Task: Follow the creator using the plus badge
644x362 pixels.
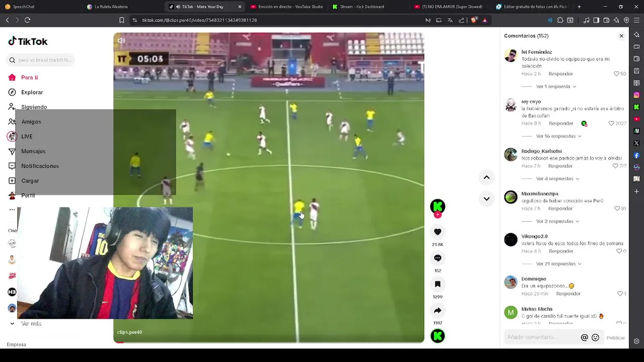Action: [x=438, y=215]
